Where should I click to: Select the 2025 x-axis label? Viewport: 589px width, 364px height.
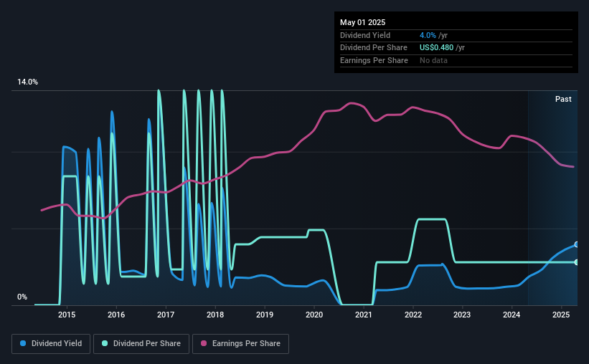(x=561, y=315)
